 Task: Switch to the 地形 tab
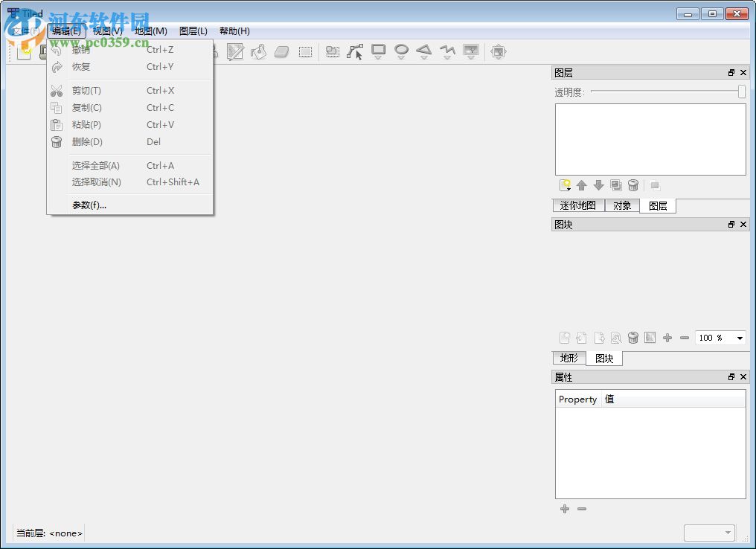click(x=568, y=358)
